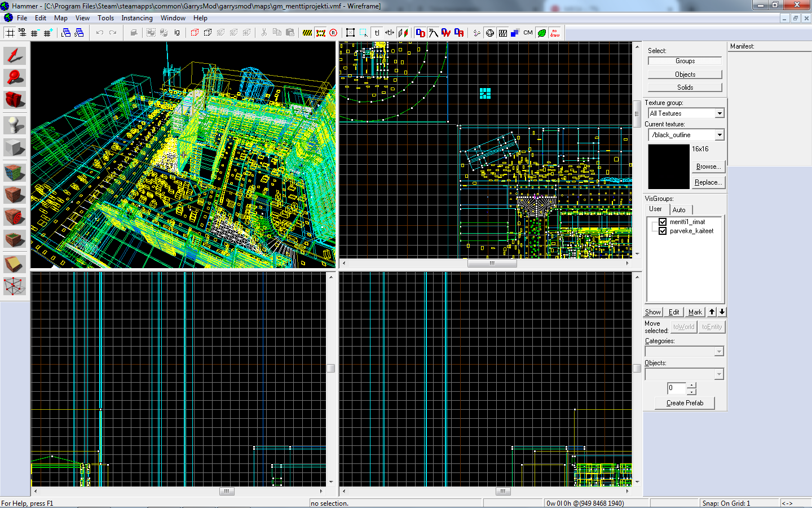Select the Magnify tool
The width and height of the screenshot is (812, 508).
(15, 78)
